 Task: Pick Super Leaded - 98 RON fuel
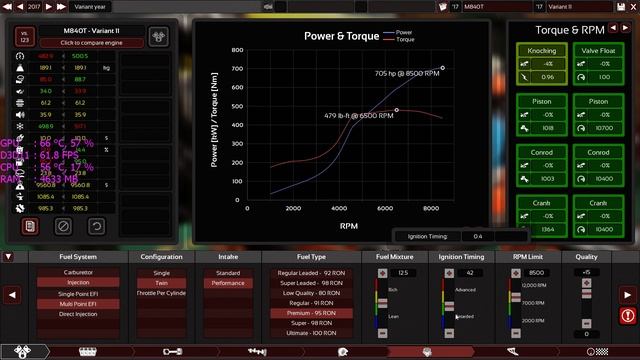[x=311, y=283]
